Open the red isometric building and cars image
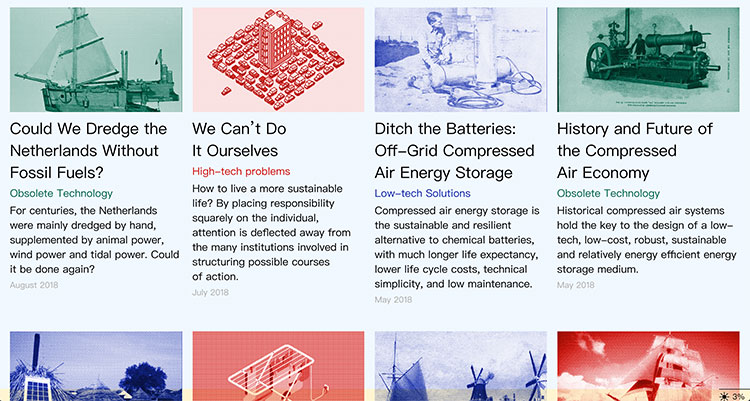750x401 pixels. pos(278,60)
